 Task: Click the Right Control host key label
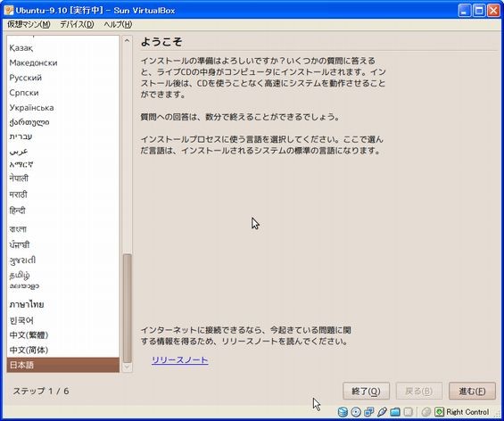coord(467,412)
